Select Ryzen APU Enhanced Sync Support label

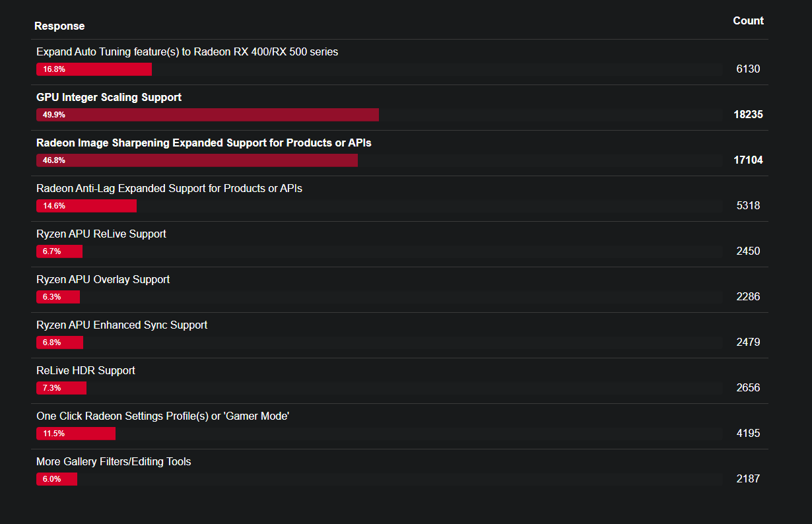(x=121, y=325)
